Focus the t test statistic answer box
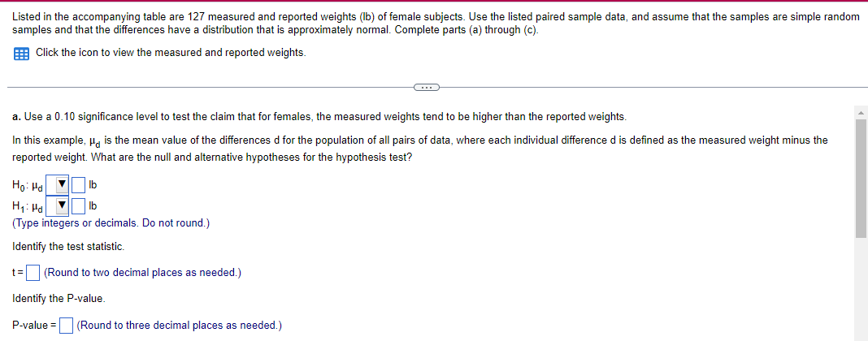 click(34, 273)
